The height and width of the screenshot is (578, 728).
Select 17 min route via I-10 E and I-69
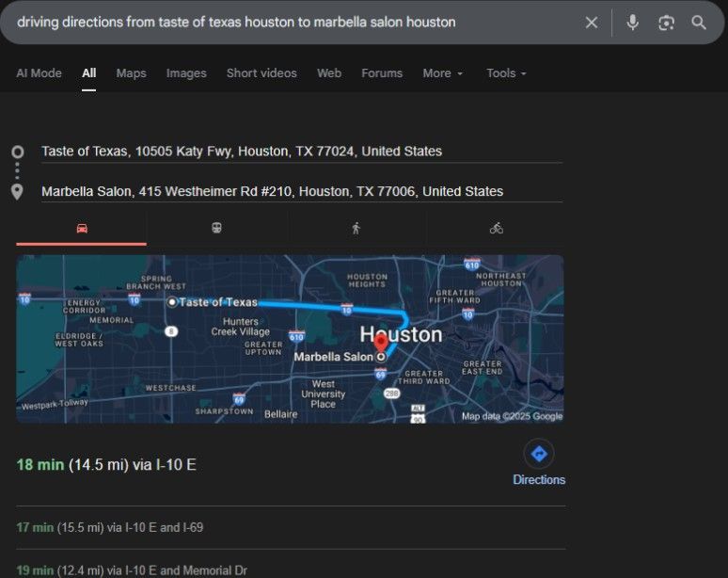109,527
